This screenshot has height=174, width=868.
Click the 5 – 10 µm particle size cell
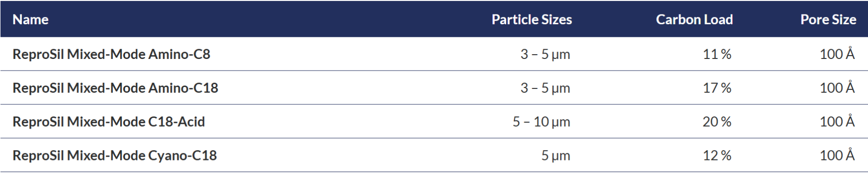click(541, 122)
